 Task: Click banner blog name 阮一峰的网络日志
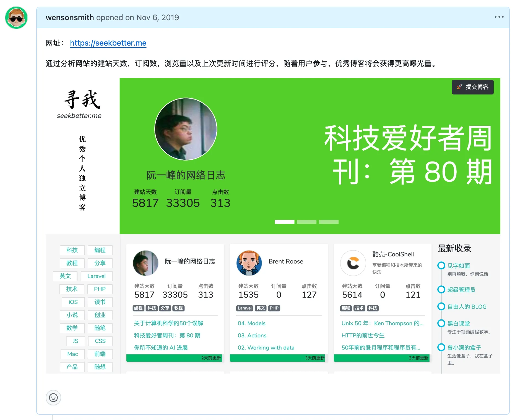pyautogui.click(x=186, y=175)
